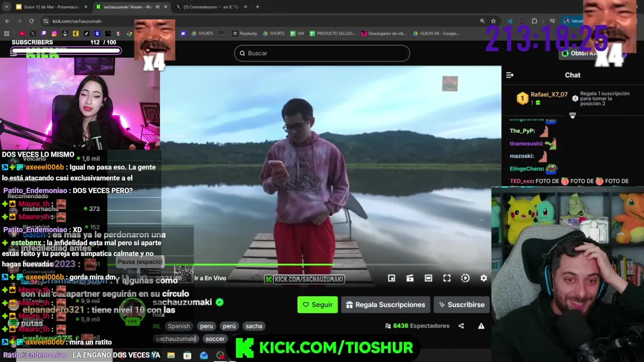Toggle mini player mode

(x=391, y=278)
